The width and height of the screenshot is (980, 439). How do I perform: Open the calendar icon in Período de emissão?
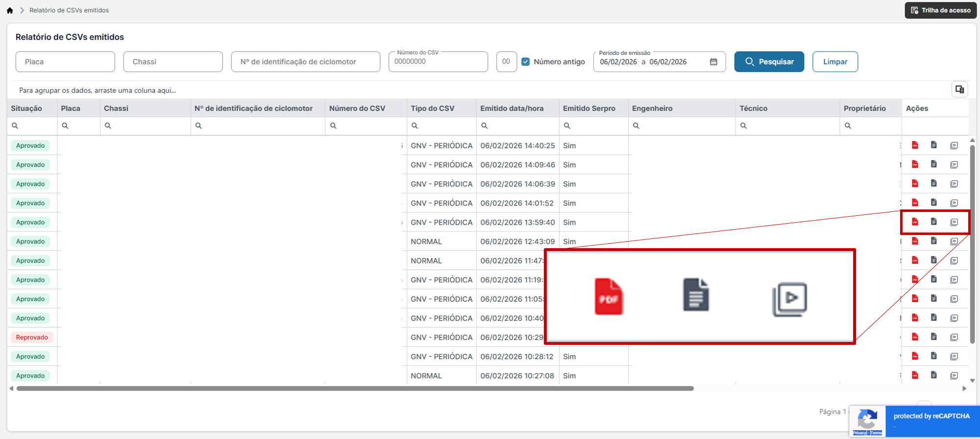713,62
